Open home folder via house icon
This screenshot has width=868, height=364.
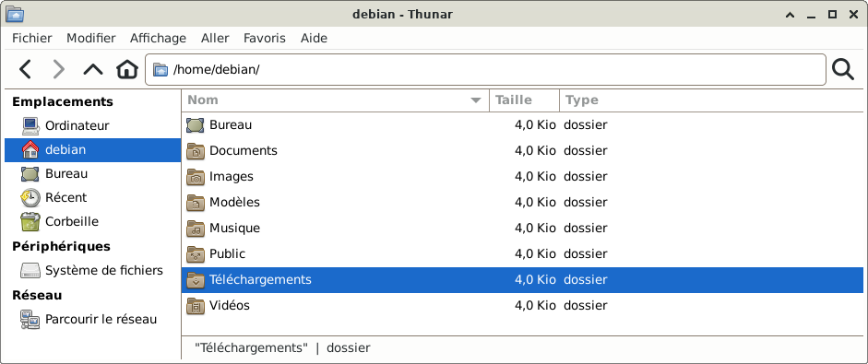[126, 70]
